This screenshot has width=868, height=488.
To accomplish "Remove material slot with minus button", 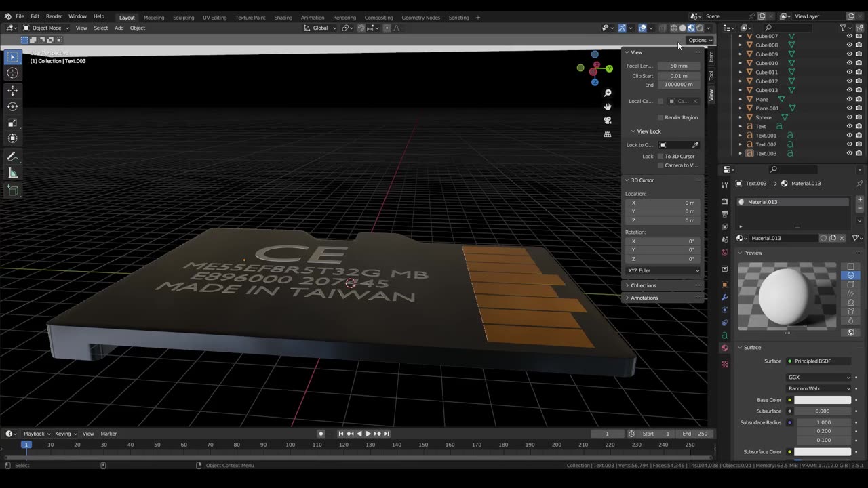I will coord(860,209).
